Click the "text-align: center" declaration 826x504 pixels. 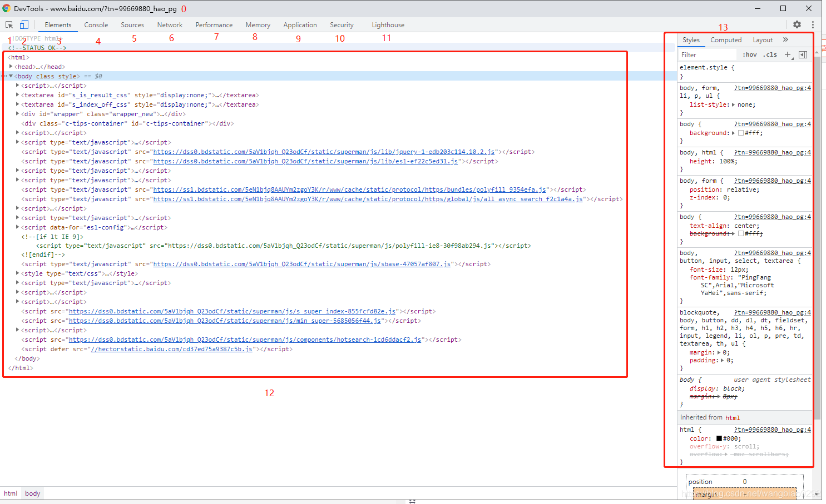point(725,226)
